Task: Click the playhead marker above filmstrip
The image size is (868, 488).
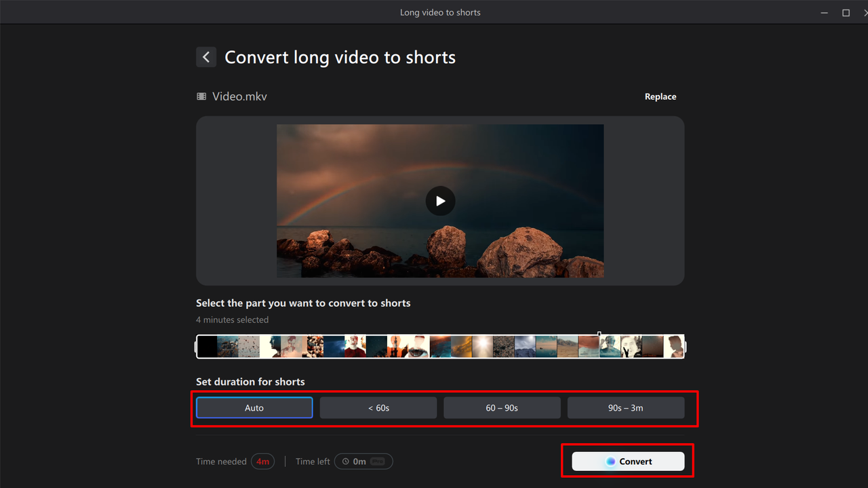Action: (x=599, y=333)
